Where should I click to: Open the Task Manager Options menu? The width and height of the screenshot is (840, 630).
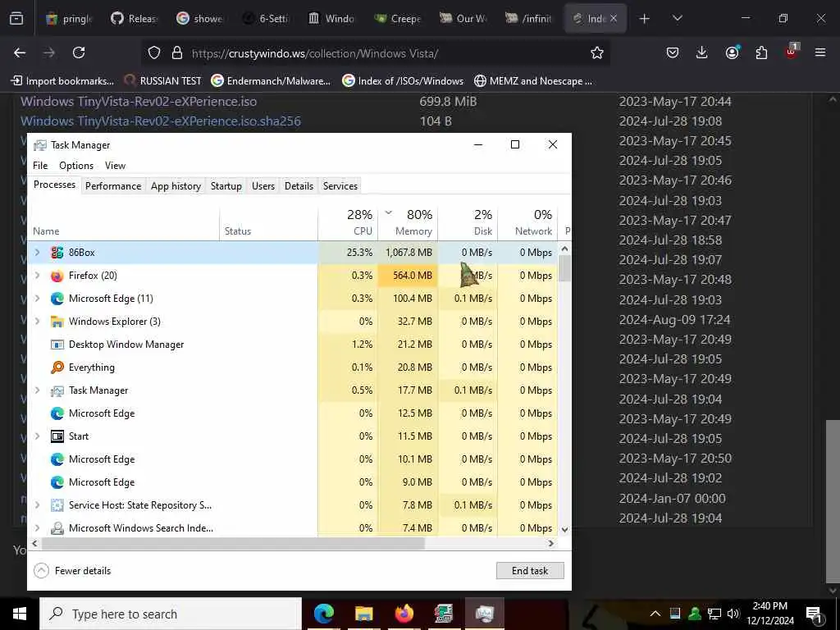(x=76, y=166)
